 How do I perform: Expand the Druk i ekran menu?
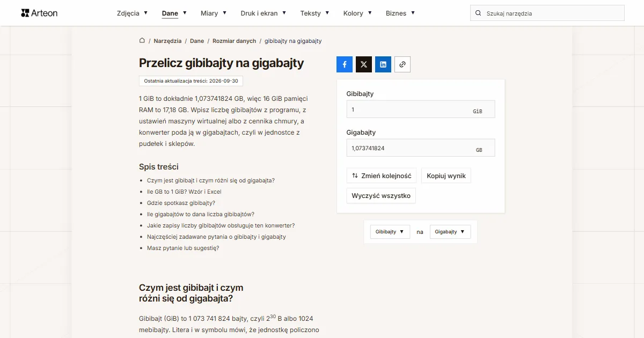(x=264, y=13)
